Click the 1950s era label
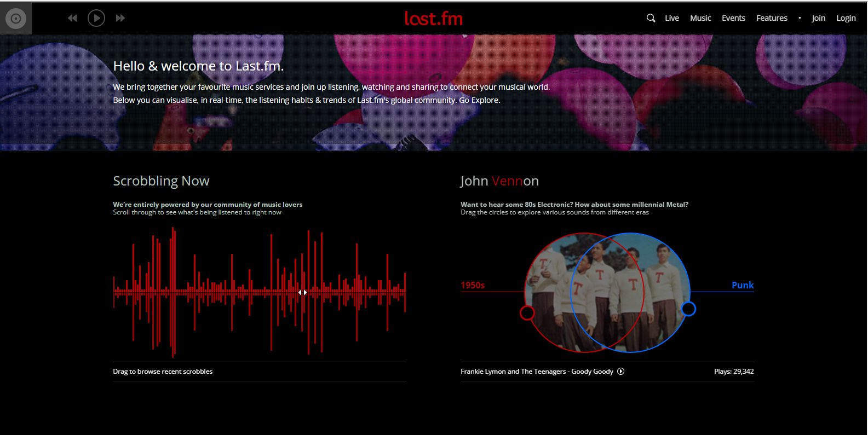The image size is (868, 435). (x=473, y=285)
